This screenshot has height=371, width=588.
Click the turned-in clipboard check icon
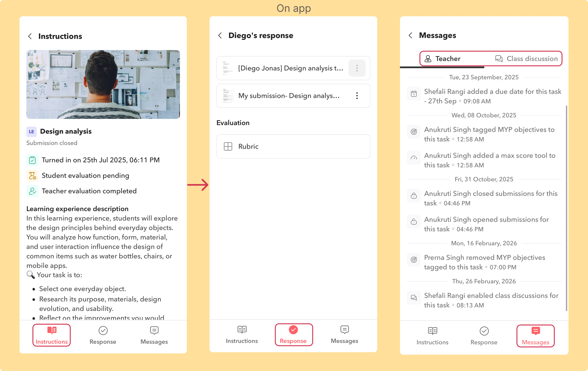(x=32, y=160)
